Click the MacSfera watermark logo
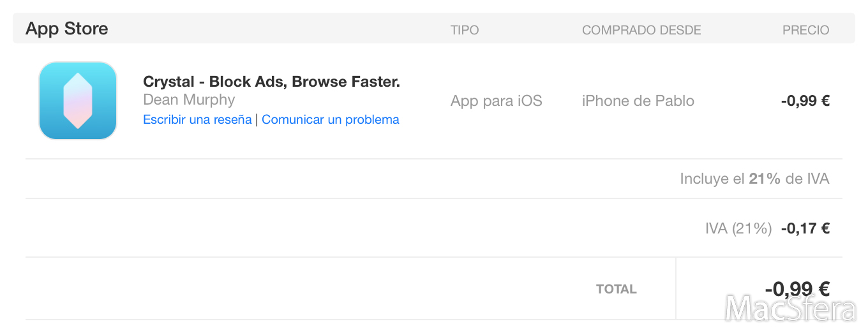 click(791, 308)
